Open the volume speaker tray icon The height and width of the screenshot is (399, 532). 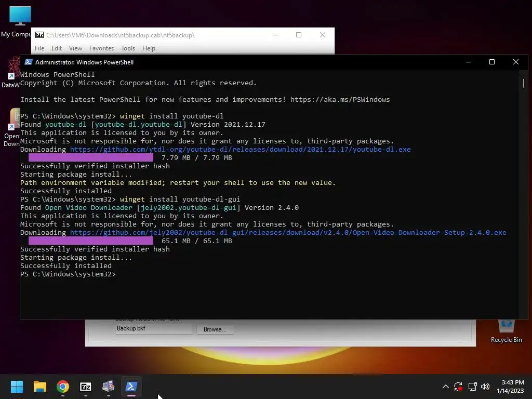point(485,387)
